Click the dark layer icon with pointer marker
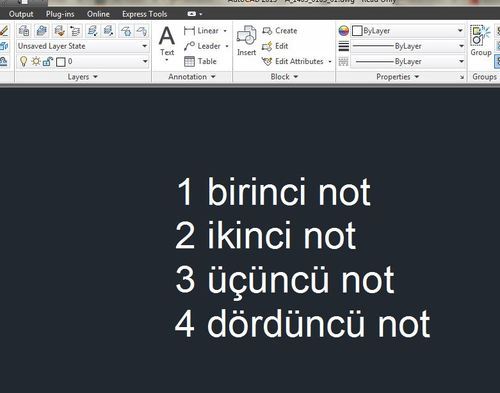 [x=109, y=31]
